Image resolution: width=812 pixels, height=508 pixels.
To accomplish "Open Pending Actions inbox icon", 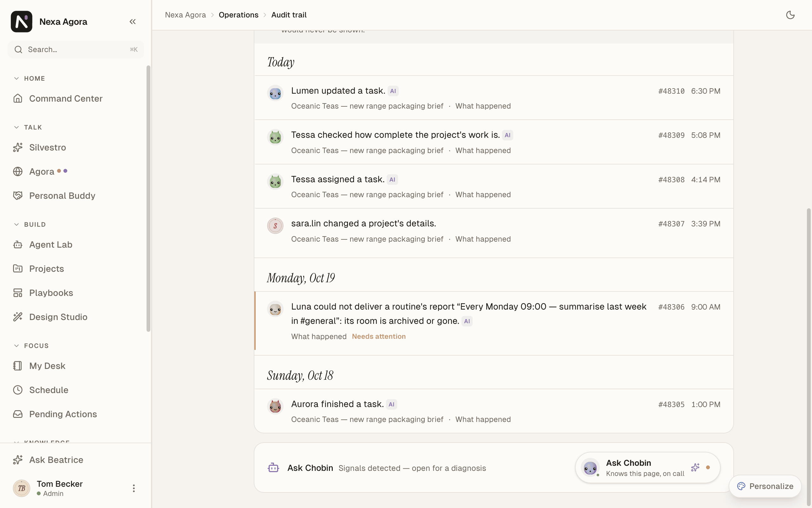I will click(x=18, y=414).
